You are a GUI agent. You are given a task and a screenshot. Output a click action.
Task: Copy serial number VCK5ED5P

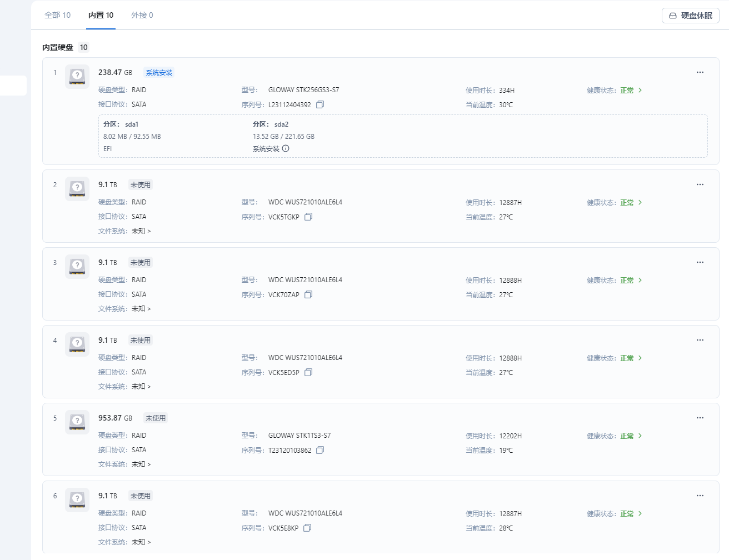(308, 372)
